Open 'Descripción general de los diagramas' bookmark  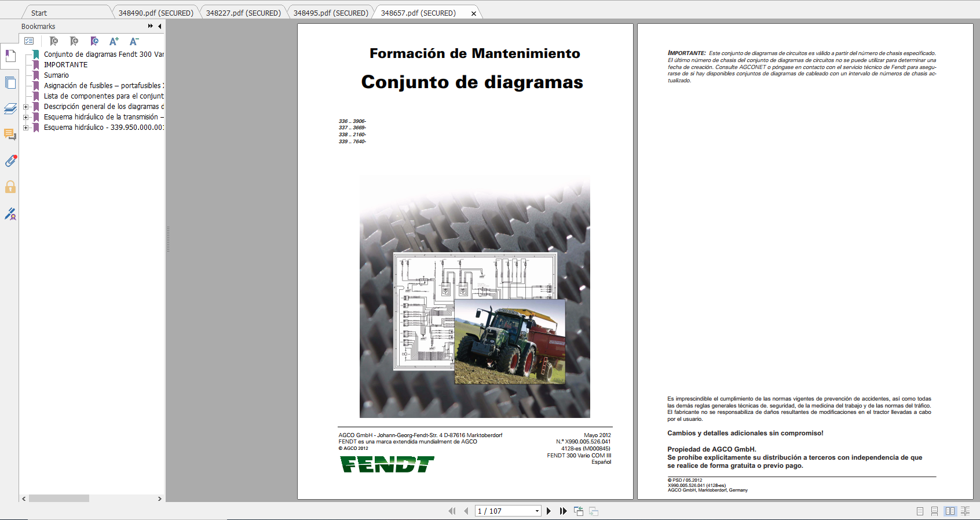point(104,107)
